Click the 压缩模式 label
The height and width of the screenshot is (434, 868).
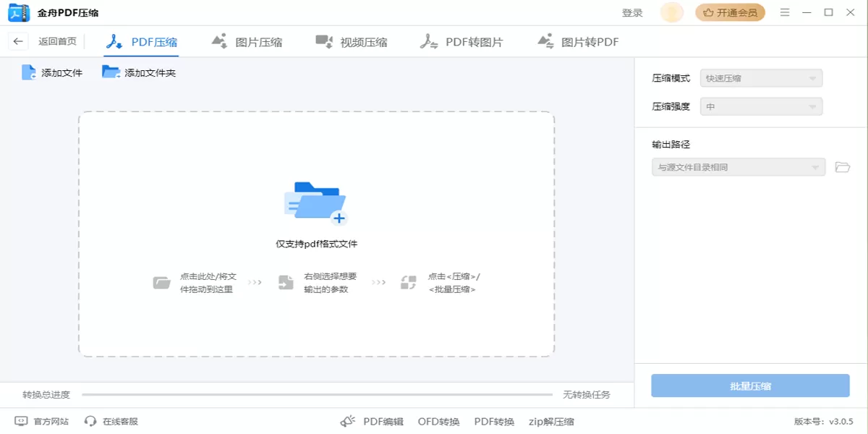671,78
